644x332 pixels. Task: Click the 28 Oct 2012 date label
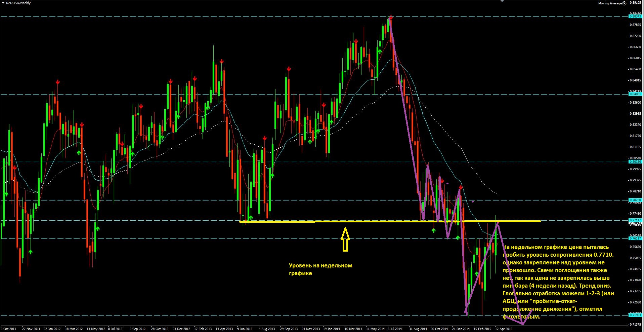(x=160, y=329)
